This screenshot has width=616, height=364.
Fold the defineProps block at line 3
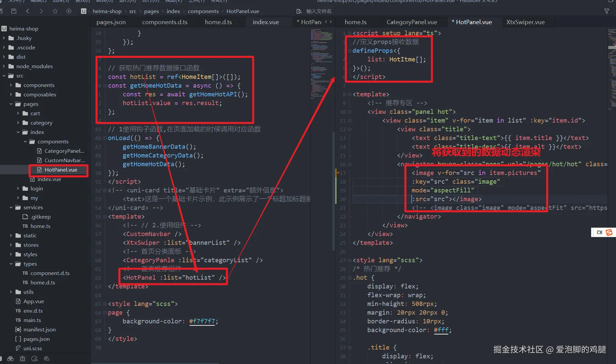350,51
